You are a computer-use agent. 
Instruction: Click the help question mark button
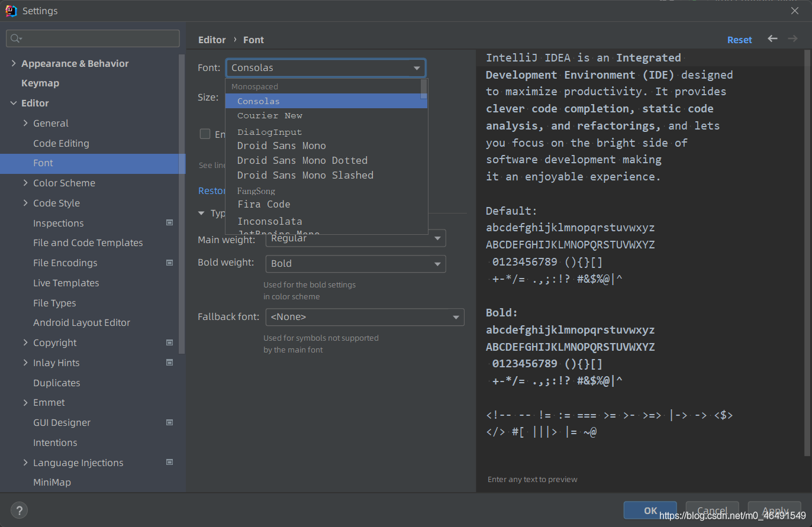click(x=19, y=510)
